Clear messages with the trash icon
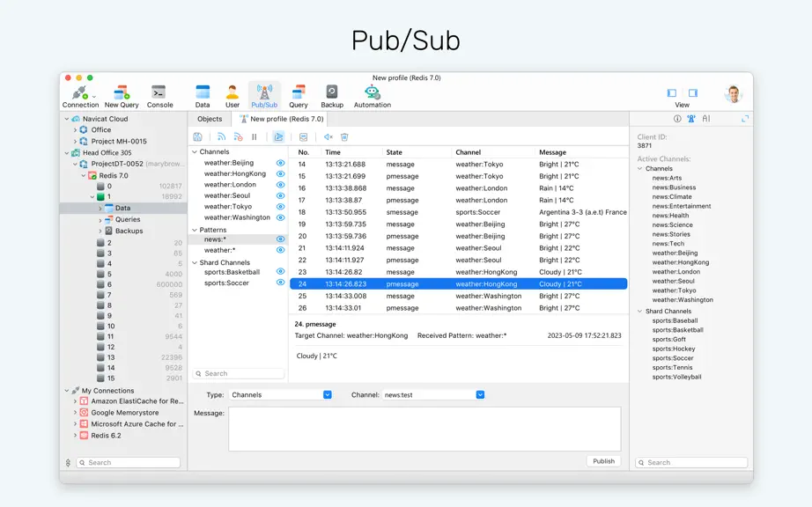Viewport: 812px width, 507px height. pyautogui.click(x=344, y=137)
